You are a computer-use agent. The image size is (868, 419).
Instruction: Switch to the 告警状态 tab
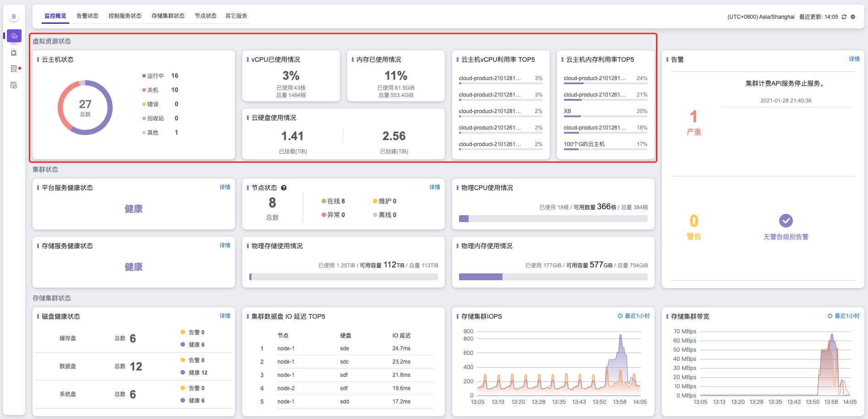point(87,16)
